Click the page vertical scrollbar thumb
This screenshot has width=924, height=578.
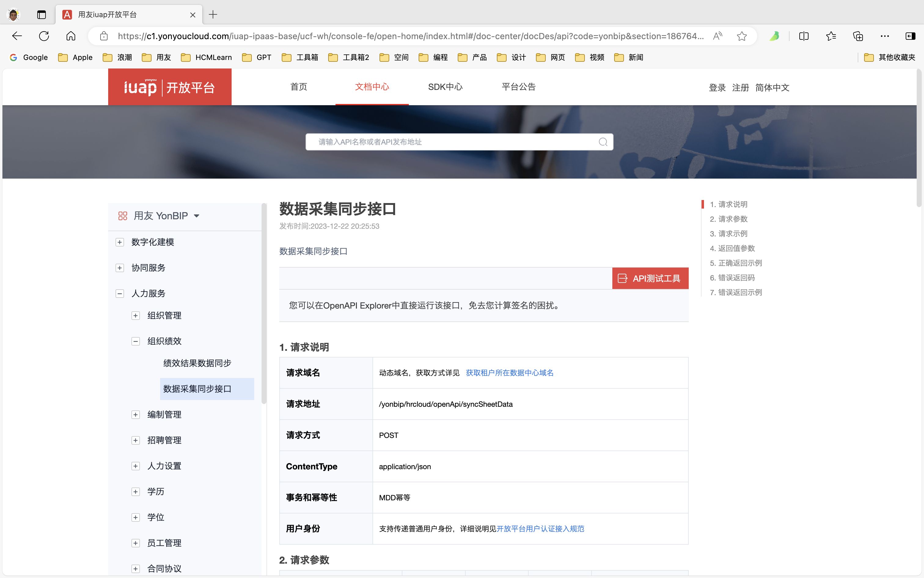pyautogui.click(x=919, y=138)
